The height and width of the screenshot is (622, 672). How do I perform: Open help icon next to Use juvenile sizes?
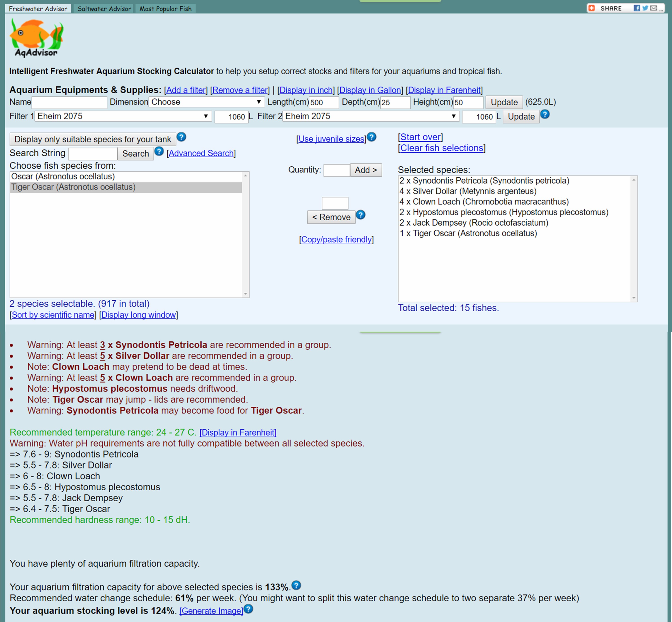371,137
